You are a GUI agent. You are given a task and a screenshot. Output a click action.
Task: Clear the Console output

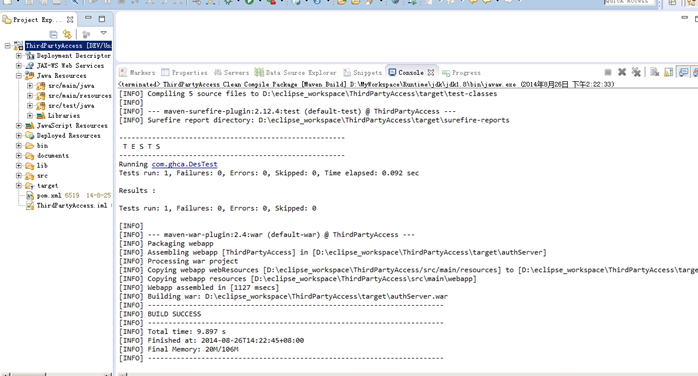point(654,72)
